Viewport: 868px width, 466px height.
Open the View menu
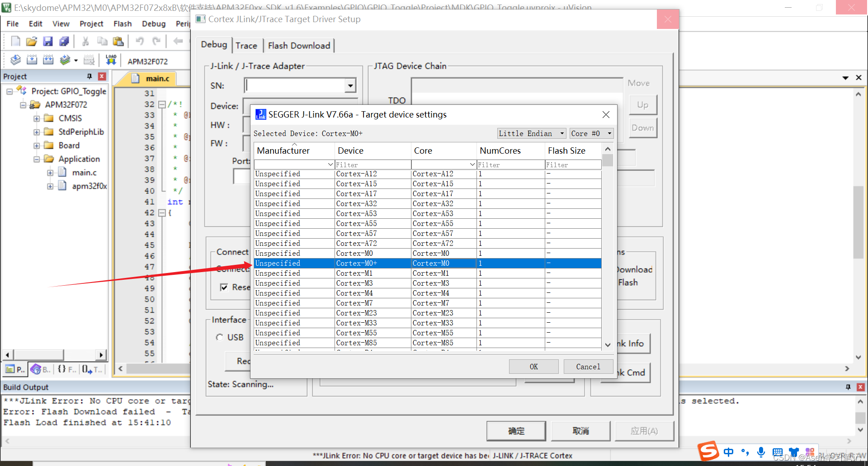click(x=61, y=24)
